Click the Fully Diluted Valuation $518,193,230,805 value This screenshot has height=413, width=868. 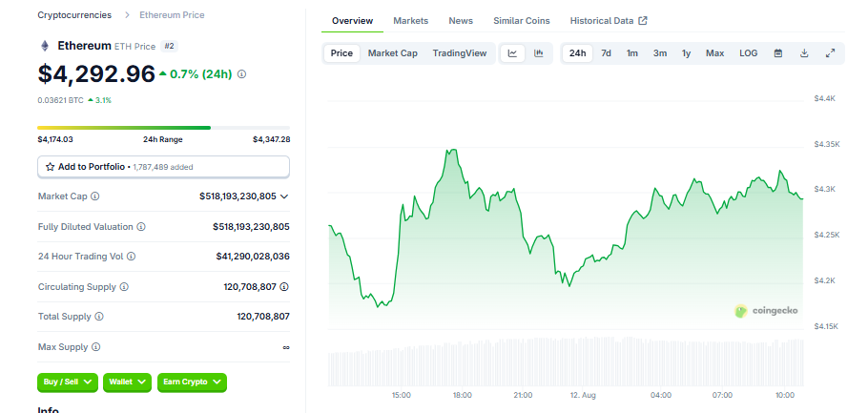tap(251, 226)
